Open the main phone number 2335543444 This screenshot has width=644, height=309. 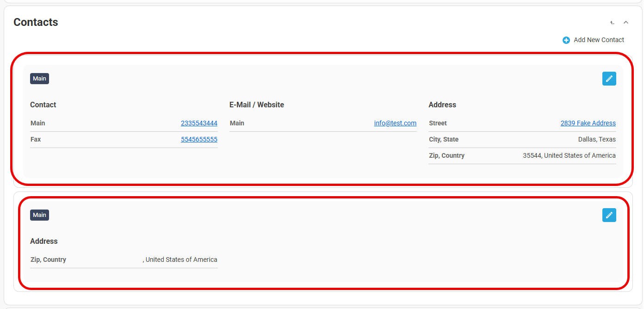coord(199,124)
